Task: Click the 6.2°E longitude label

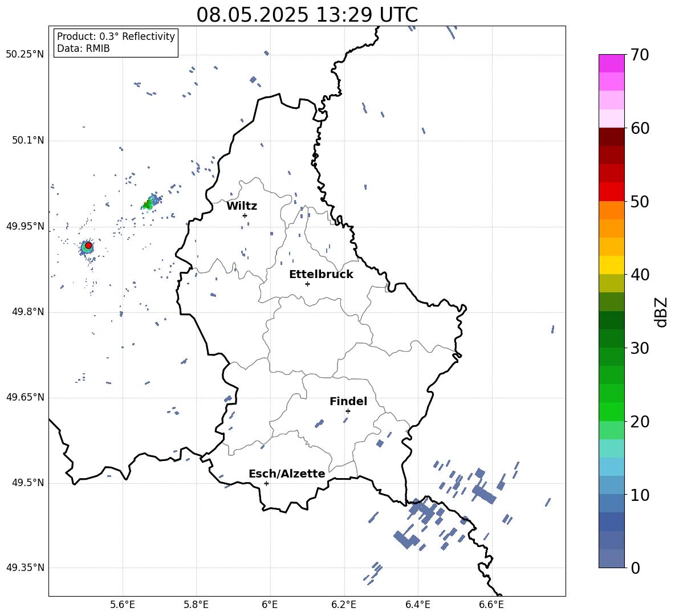Action: click(x=344, y=605)
